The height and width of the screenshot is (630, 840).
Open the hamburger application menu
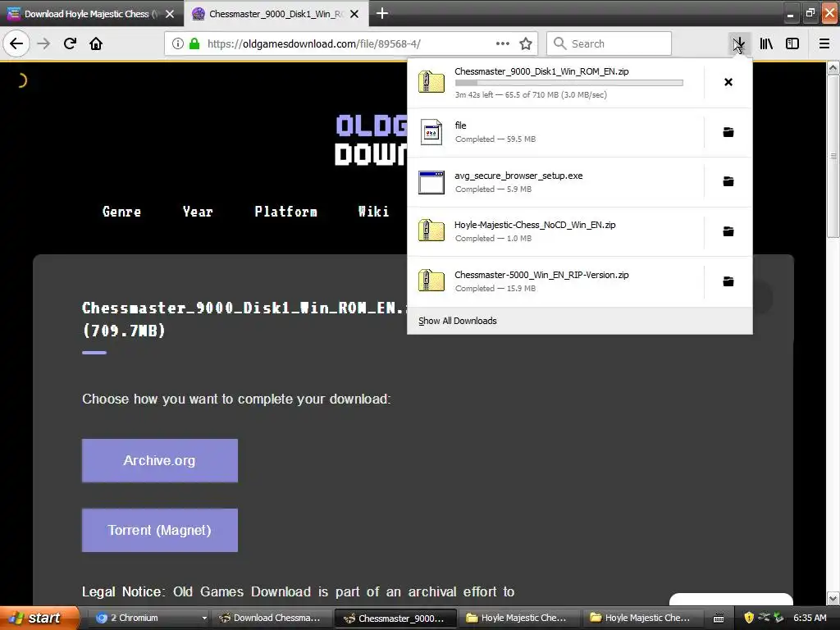(x=824, y=44)
